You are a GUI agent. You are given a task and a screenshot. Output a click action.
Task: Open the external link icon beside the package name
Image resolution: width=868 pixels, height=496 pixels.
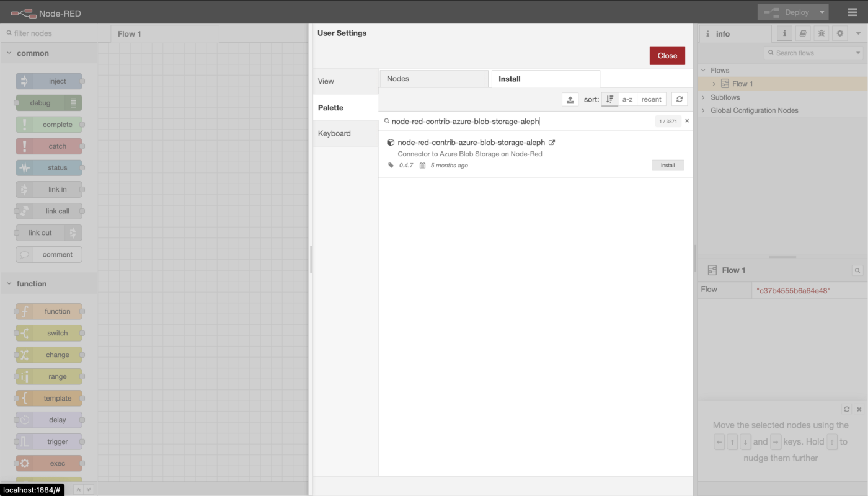552,143
